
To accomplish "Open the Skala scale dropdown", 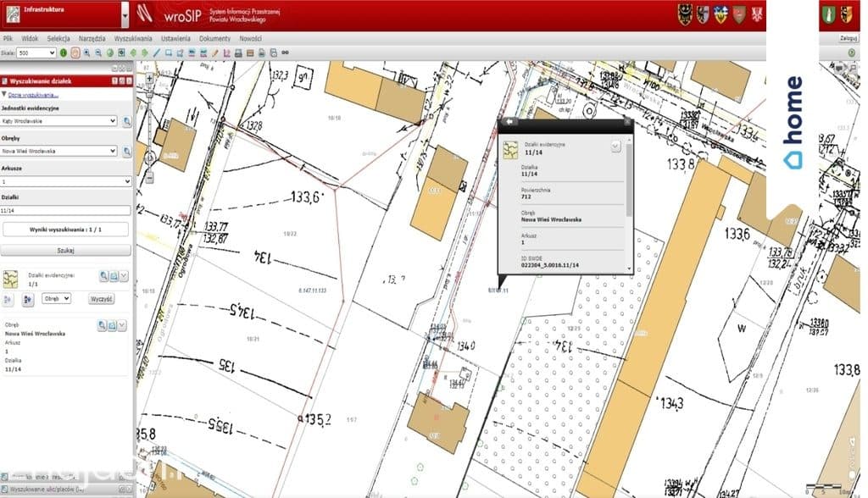I will click(36, 53).
